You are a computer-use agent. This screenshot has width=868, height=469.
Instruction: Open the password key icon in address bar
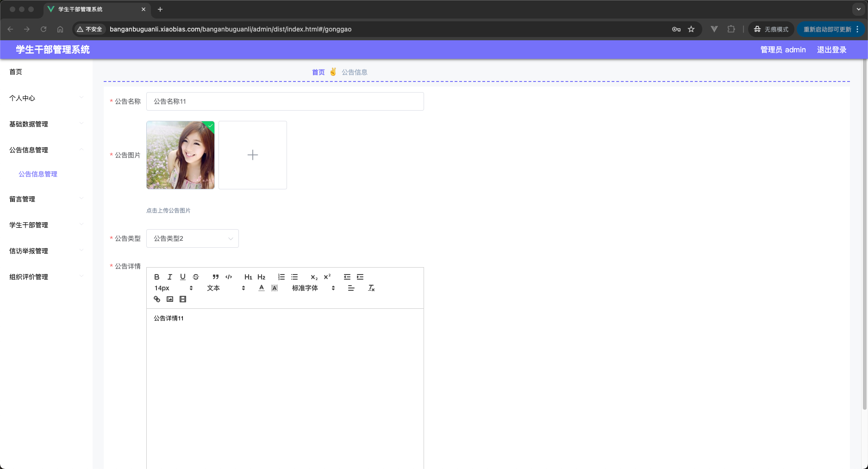676,29
